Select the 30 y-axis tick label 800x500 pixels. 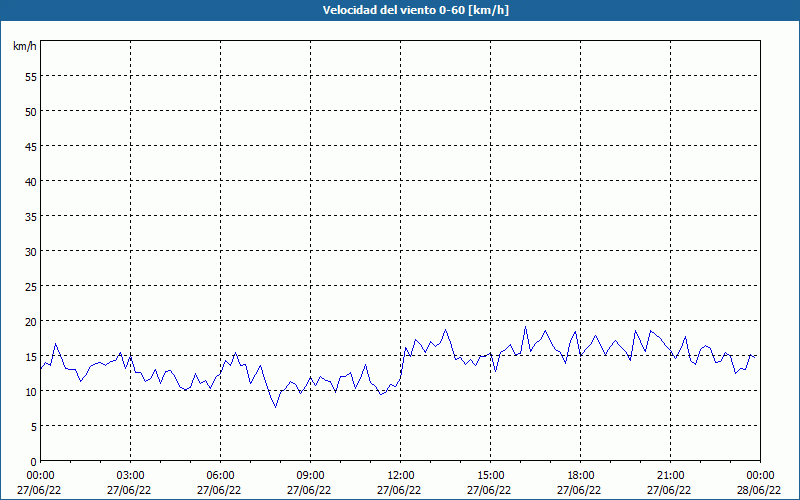[x=31, y=252]
